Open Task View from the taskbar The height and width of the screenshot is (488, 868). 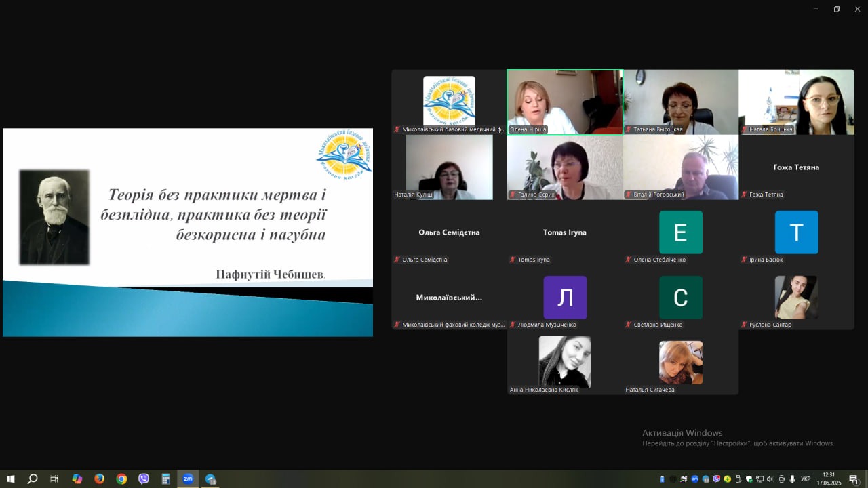pos(54,479)
